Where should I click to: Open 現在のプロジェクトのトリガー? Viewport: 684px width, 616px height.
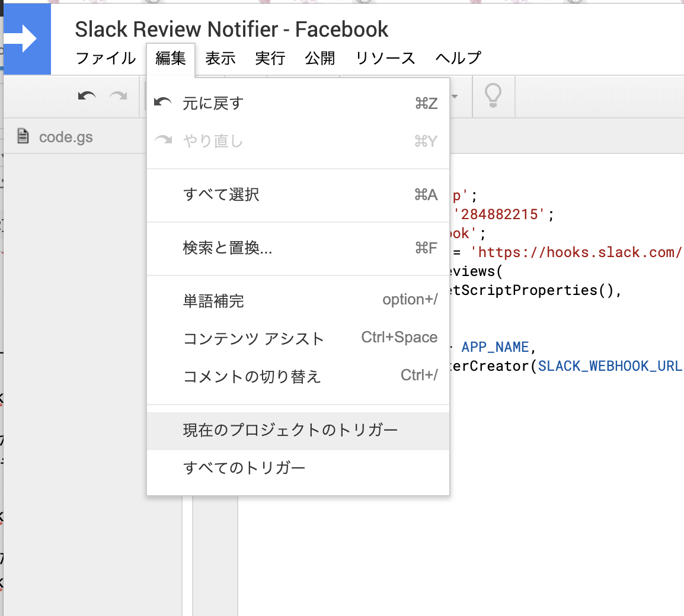(x=298, y=431)
